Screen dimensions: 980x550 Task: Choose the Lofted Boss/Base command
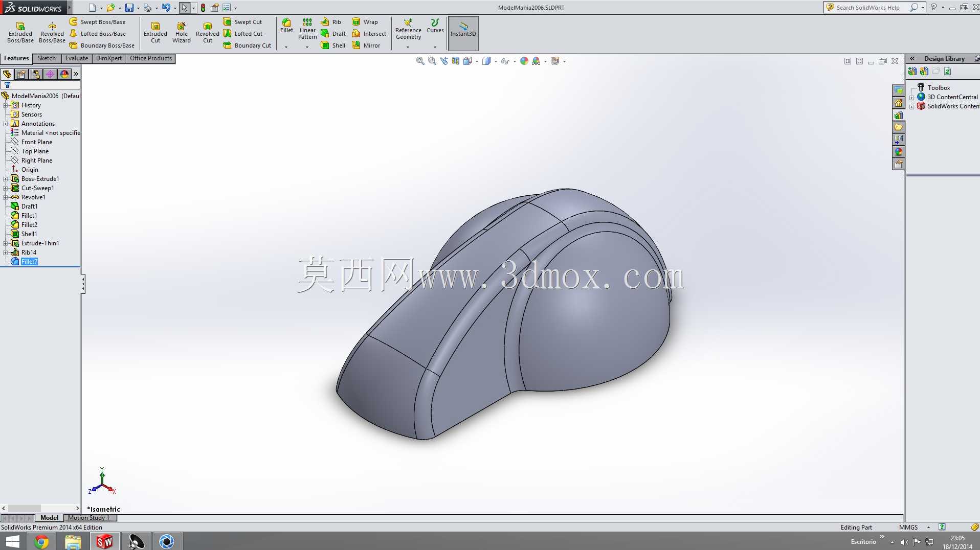pyautogui.click(x=97, y=34)
